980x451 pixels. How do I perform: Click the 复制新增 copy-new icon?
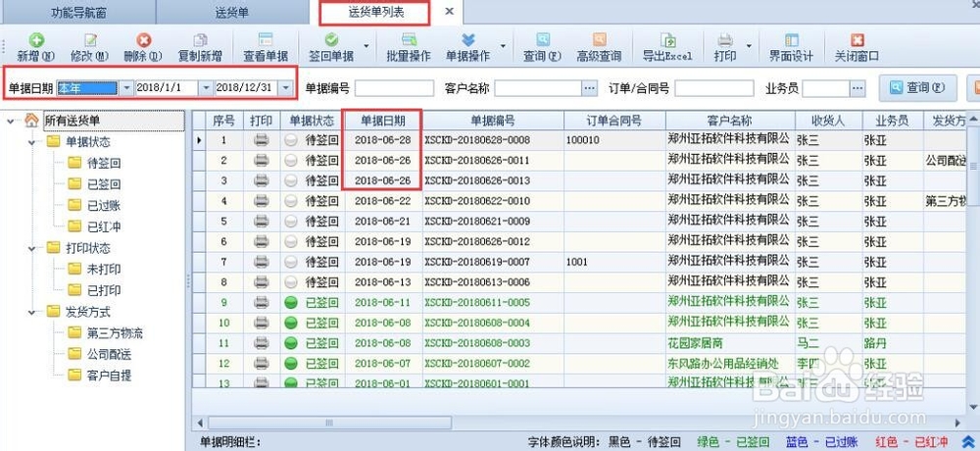(x=200, y=40)
